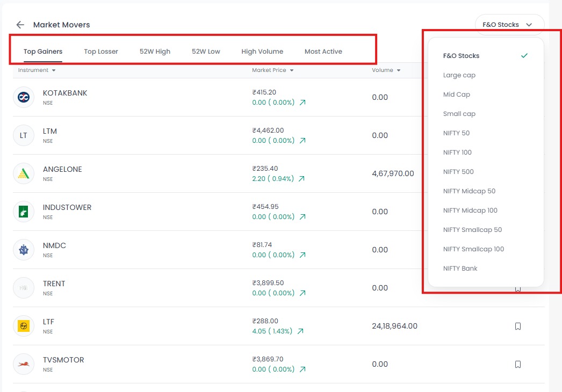The width and height of the screenshot is (562, 392).
Task: Sort by the Instrument column arrow
Action: click(x=54, y=70)
